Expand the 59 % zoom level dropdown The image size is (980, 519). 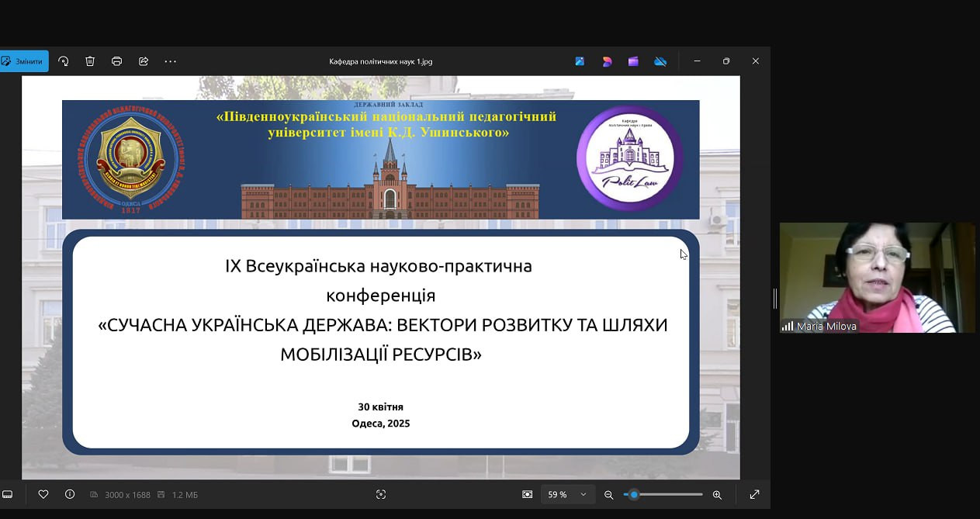[x=583, y=494]
